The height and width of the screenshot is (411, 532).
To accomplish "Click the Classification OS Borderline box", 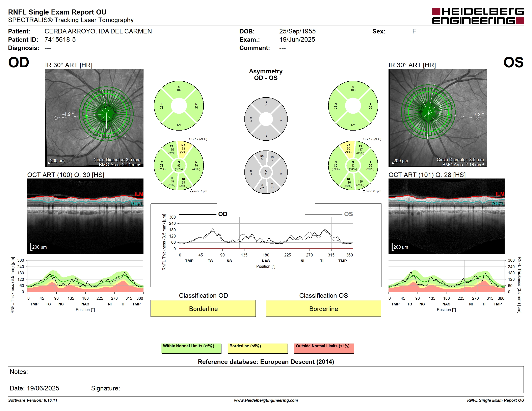I will [323, 308].
